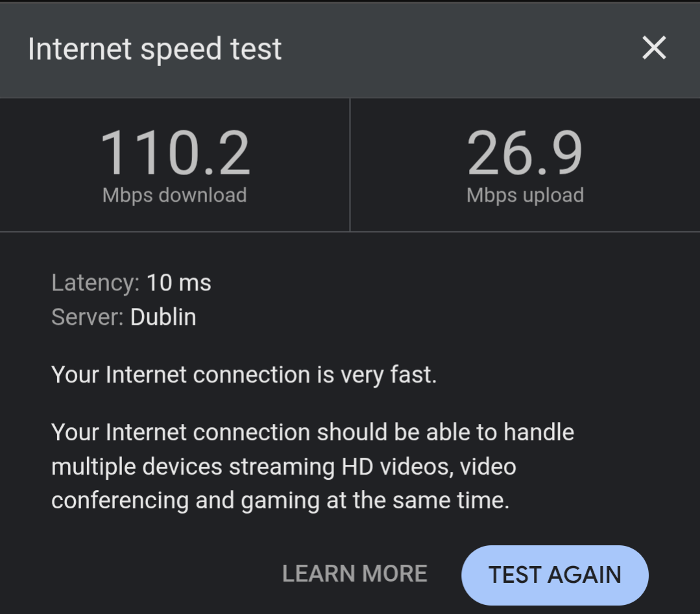Select the 26.9 upload speed value
Viewport: 700px width, 614px height.
tap(525, 153)
